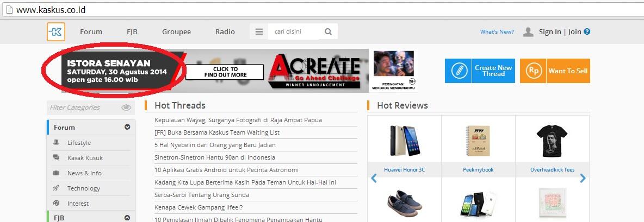Collapse the Forum category section
This screenshot has height=222, width=644.
coord(127,127)
